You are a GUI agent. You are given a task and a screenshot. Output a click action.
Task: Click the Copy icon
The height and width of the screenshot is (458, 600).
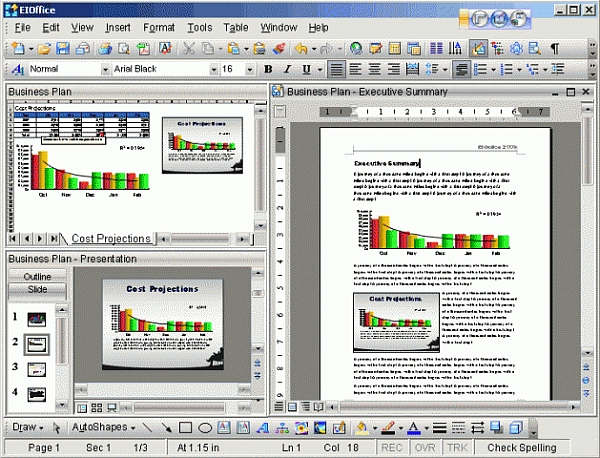208,49
